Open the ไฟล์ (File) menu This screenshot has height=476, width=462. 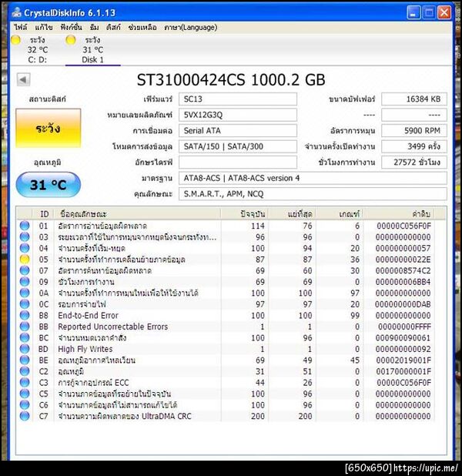pos(20,27)
